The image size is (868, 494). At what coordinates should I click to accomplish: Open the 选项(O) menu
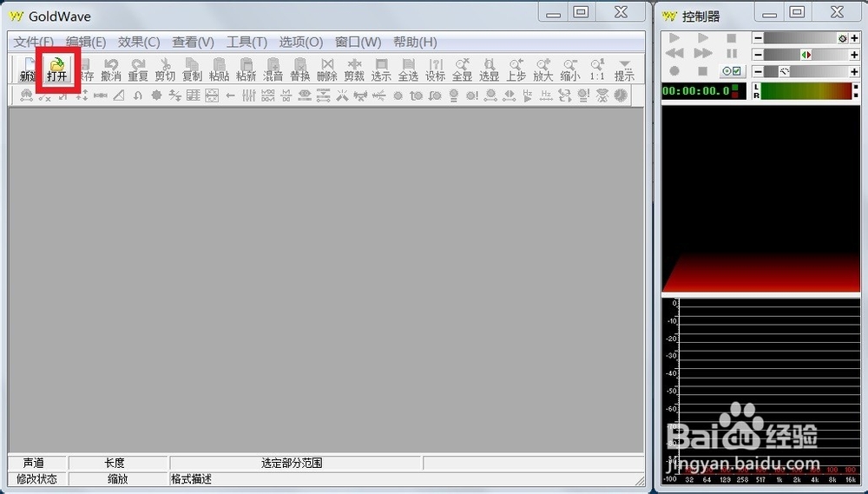pyautogui.click(x=301, y=42)
